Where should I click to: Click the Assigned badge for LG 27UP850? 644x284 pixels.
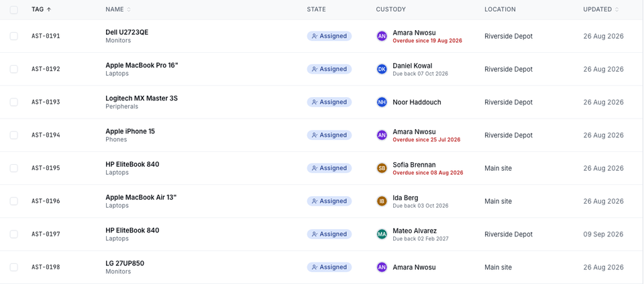[x=329, y=267]
